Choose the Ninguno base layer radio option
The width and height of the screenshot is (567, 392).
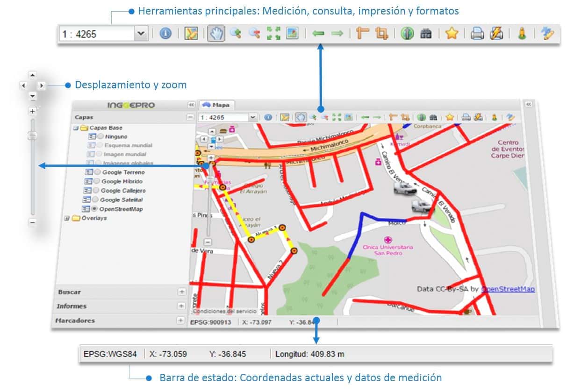pos(100,136)
